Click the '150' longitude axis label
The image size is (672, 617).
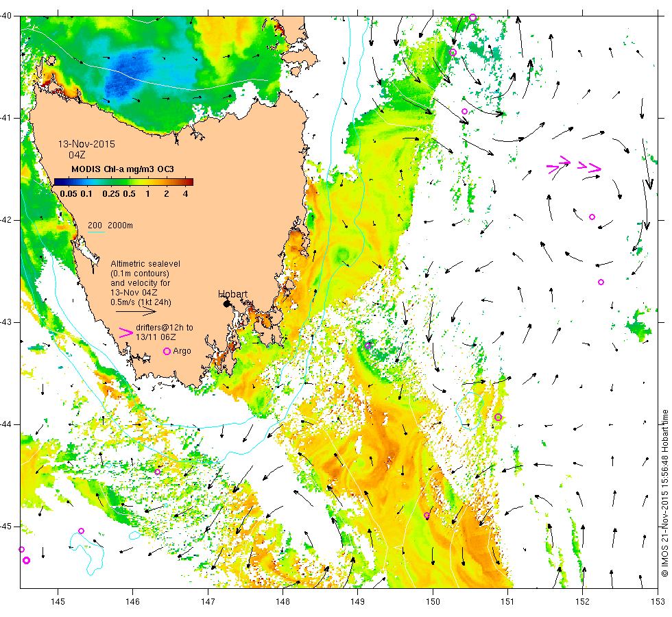pyautogui.click(x=433, y=602)
